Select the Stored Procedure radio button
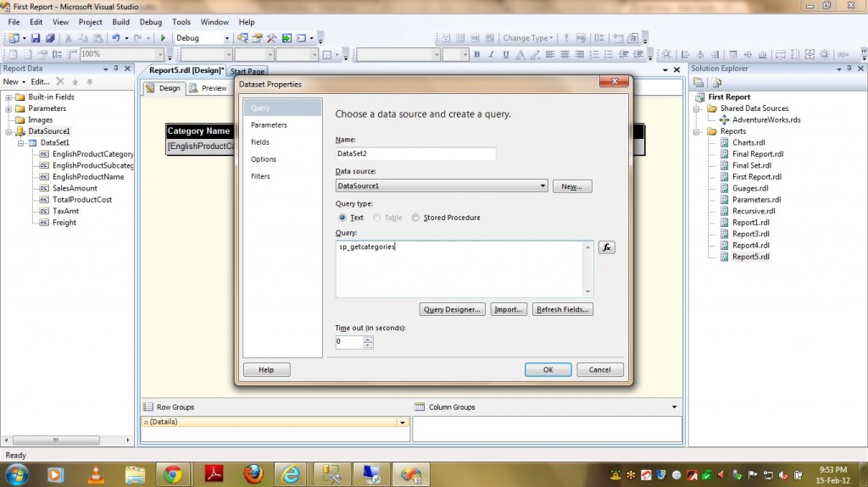The image size is (868, 487). point(415,218)
